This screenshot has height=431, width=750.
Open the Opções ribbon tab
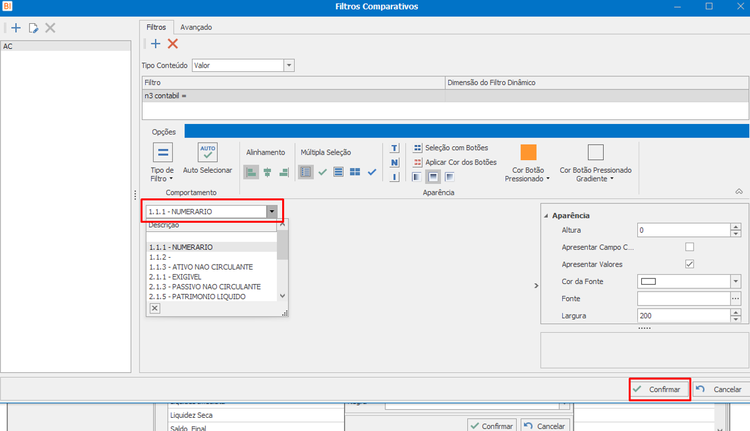click(164, 132)
